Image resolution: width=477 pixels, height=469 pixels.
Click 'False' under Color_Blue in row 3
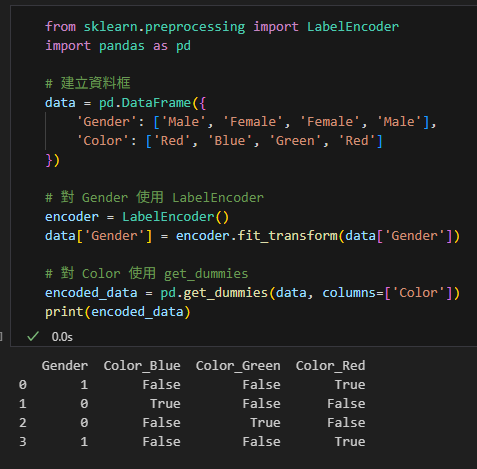pos(161,442)
